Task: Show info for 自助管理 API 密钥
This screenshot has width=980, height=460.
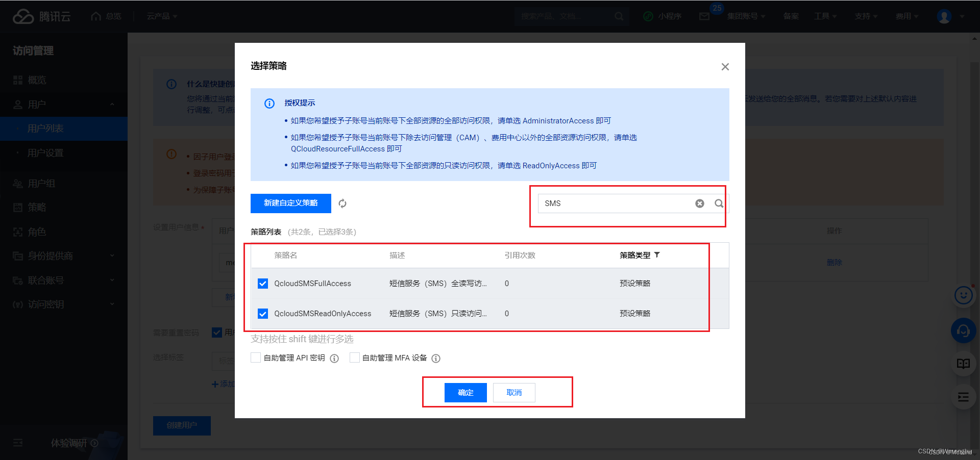Action: click(x=334, y=359)
